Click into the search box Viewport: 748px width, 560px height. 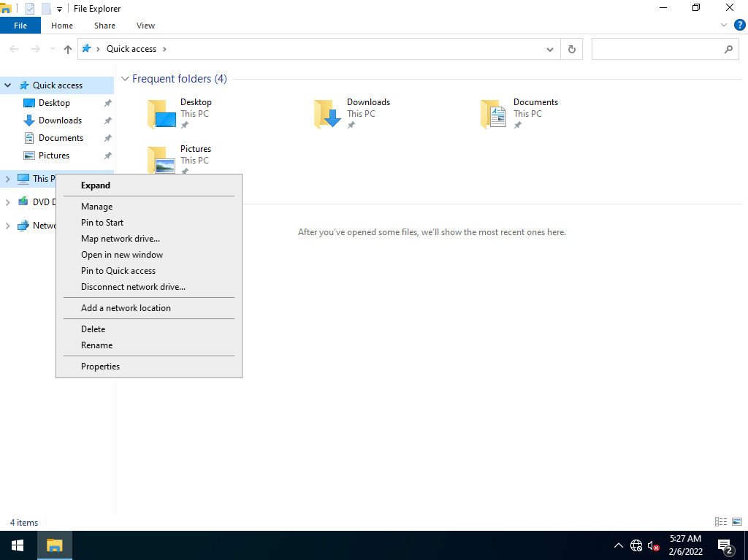pyautogui.click(x=658, y=49)
